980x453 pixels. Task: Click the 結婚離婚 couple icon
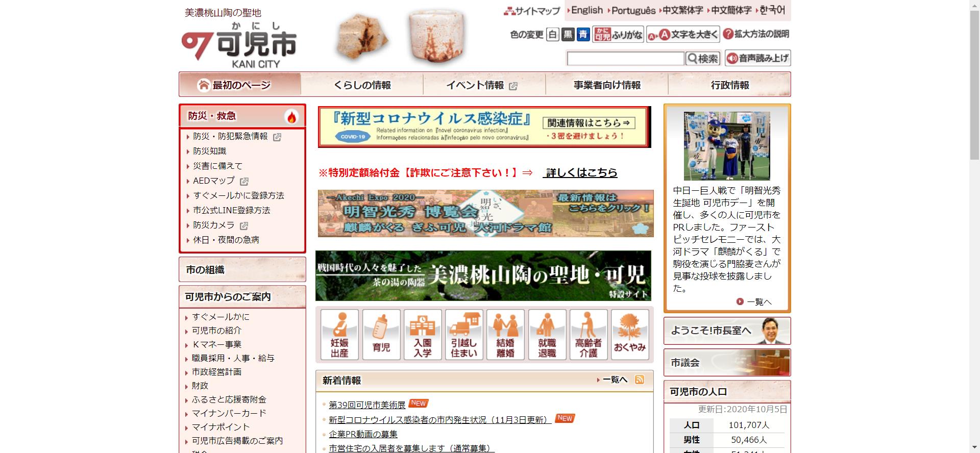(505, 335)
